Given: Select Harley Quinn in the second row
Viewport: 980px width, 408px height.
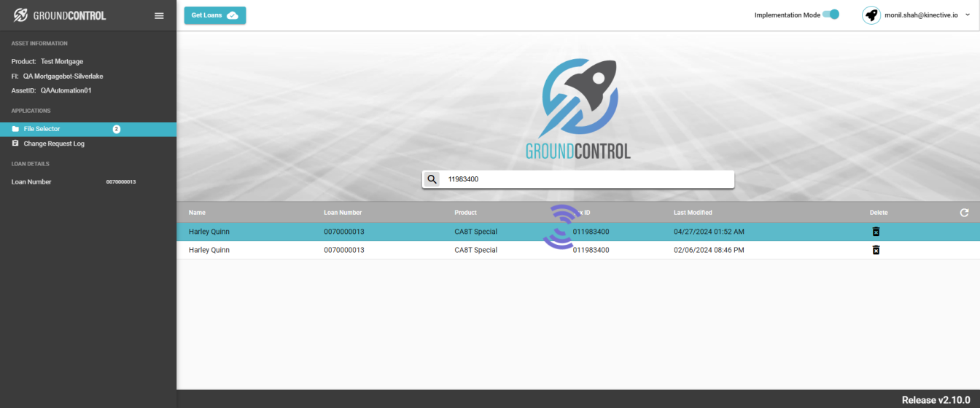Looking at the screenshot, I should pyautogui.click(x=209, y=250).
